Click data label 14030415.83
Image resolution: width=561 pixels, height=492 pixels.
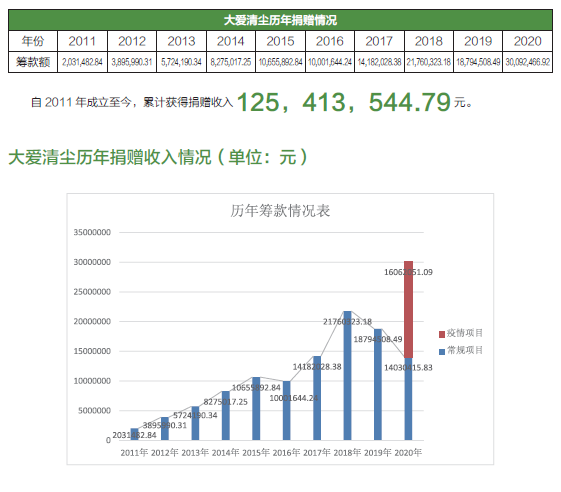tap(408, 368)
